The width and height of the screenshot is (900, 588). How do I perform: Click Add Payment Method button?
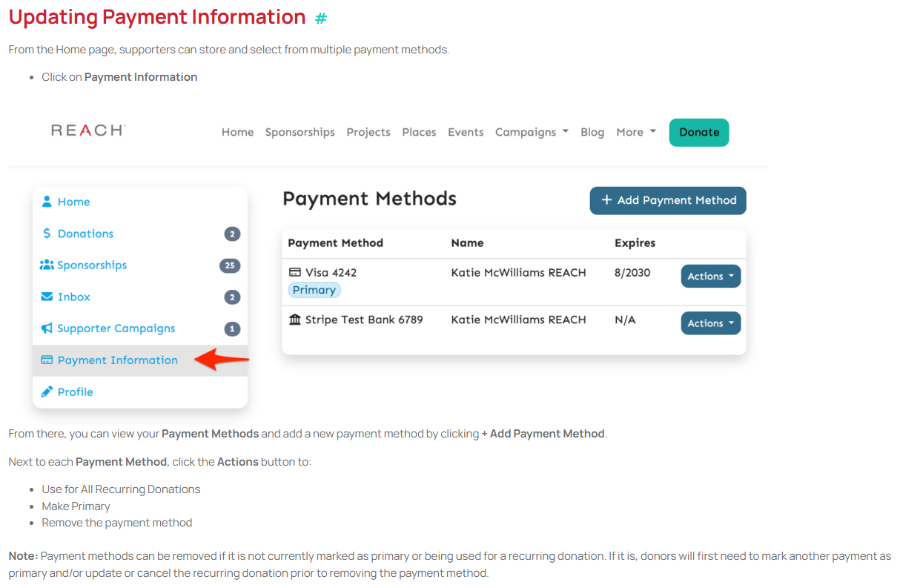667,200
